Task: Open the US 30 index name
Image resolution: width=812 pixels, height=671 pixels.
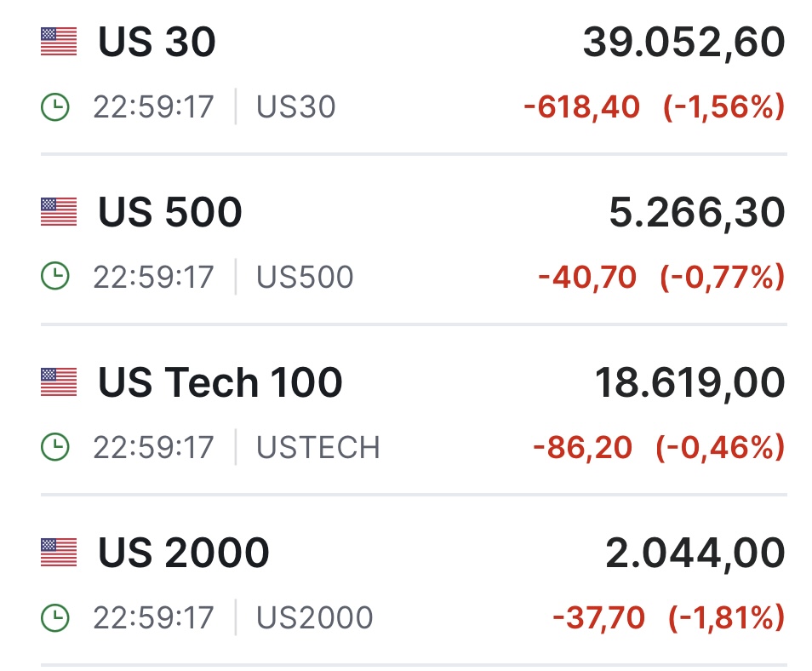Action: pos(157,43)
